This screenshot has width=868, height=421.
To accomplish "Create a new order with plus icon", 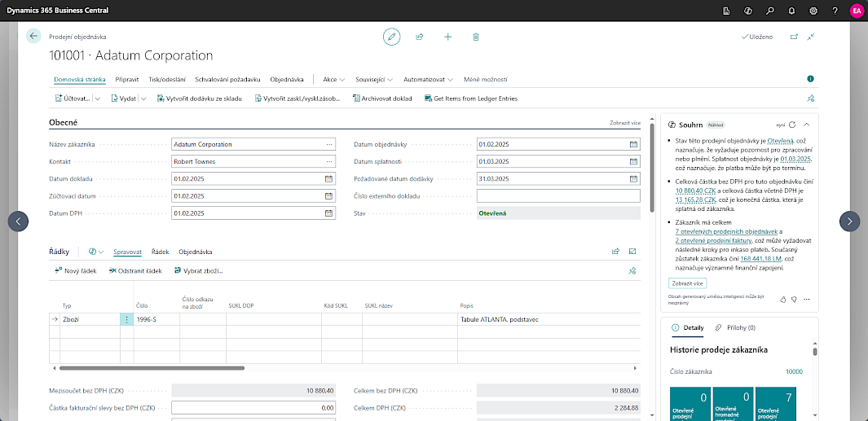I will (x=447, y=37).
